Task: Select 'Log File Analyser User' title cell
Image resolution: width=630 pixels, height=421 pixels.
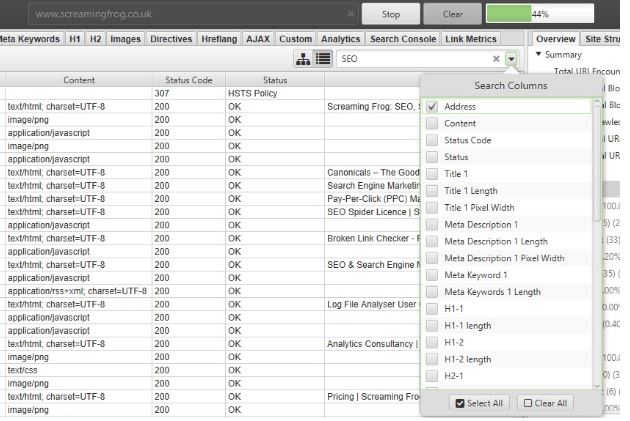Action: tap(372, 304)
